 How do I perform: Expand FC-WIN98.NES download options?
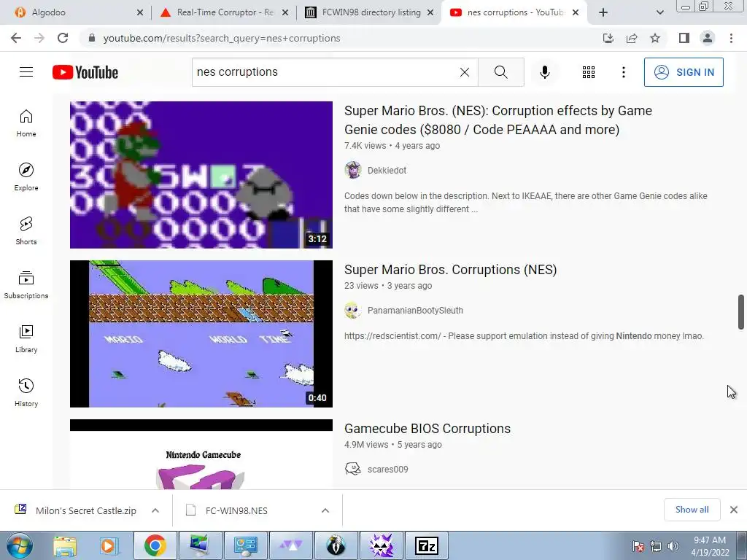(325, 510)
